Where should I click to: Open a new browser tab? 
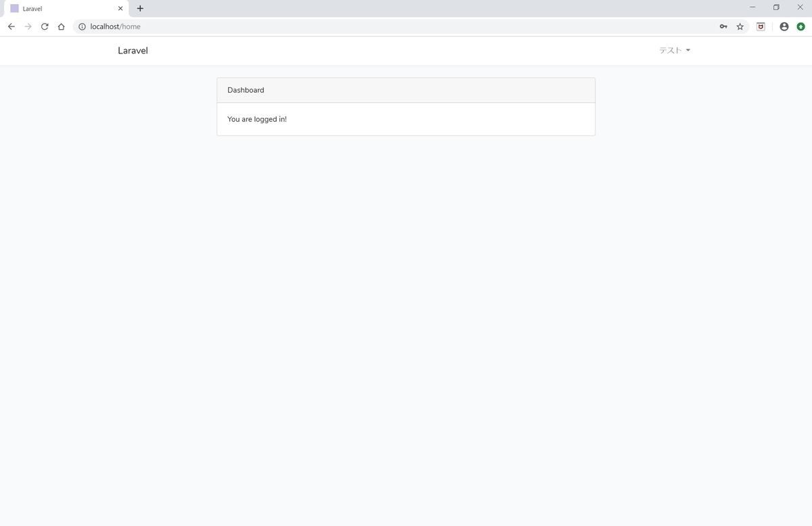[140, 8]
